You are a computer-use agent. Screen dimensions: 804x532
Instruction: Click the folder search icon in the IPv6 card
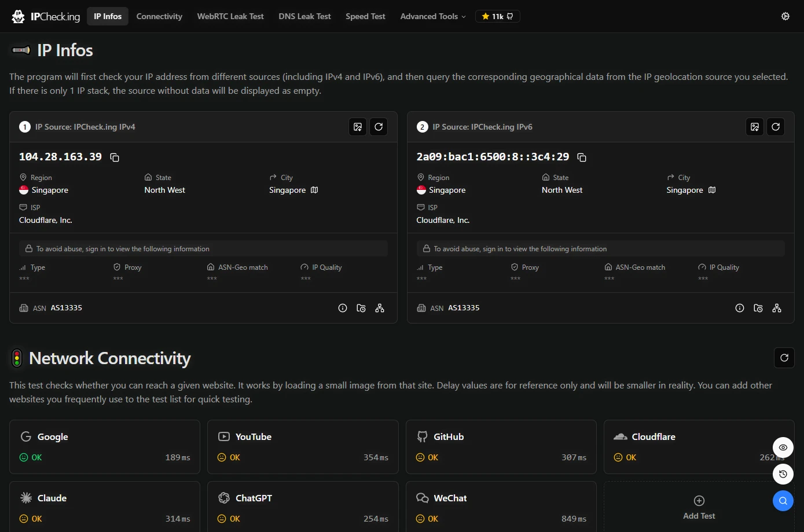(x=758, y=308)
